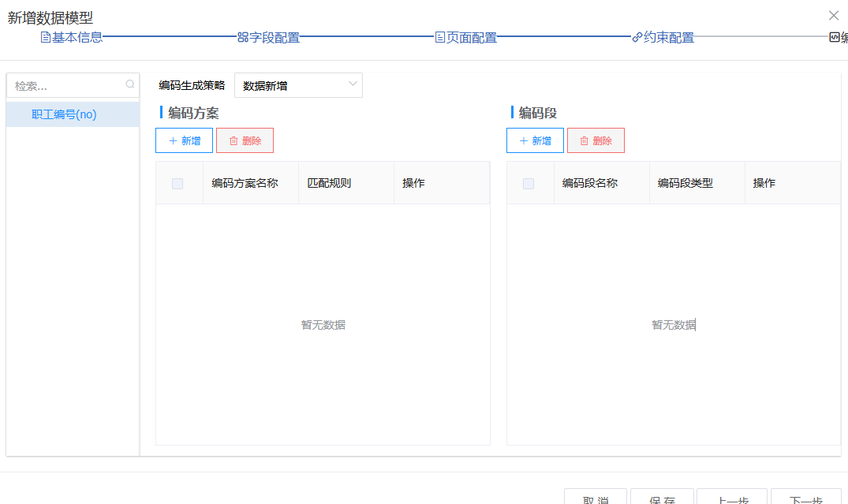Image resolution: width=848 pixels, height=504 pixels.
Task: Expand dropdown arrow next to 数据新增
Action: pyautogui.click(x=352, y=84)
